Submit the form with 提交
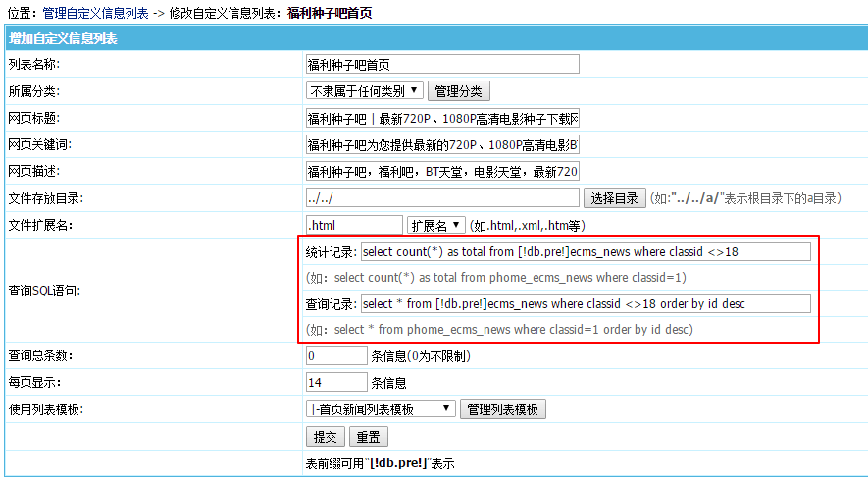 coord(325,437)
